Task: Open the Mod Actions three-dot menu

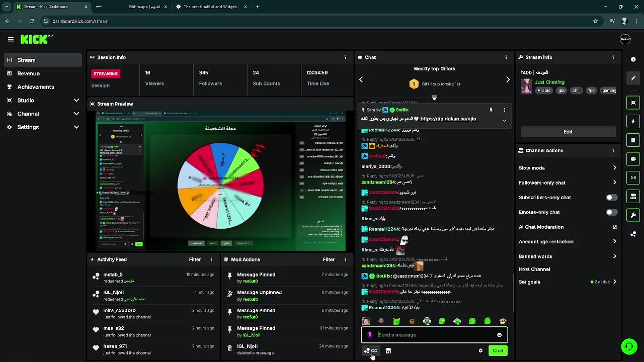Action: point(345,259)
